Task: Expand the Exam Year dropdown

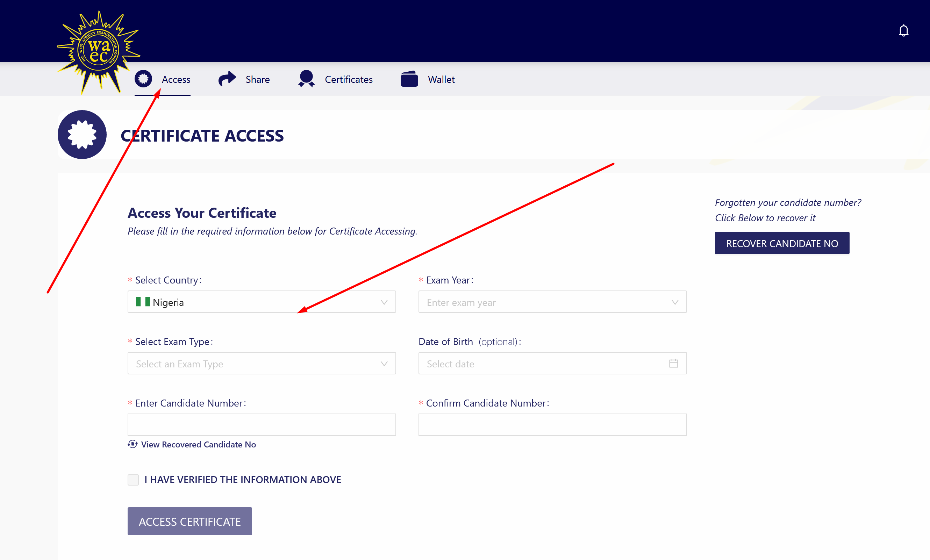Action: click(552, 302)
